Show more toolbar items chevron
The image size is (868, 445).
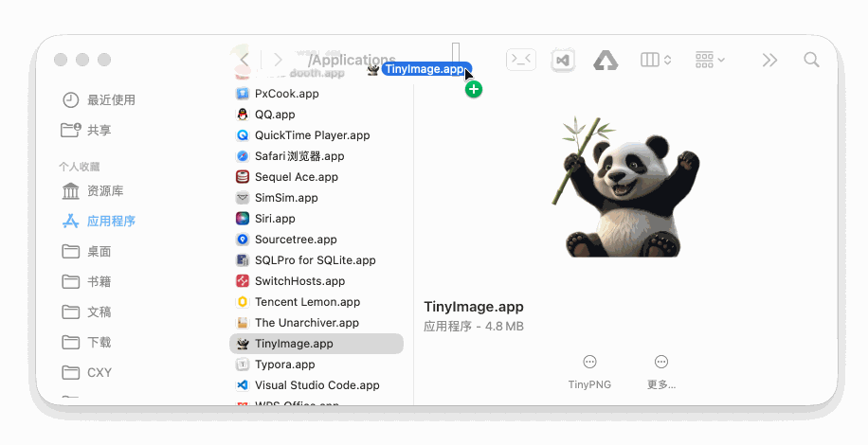769,60
